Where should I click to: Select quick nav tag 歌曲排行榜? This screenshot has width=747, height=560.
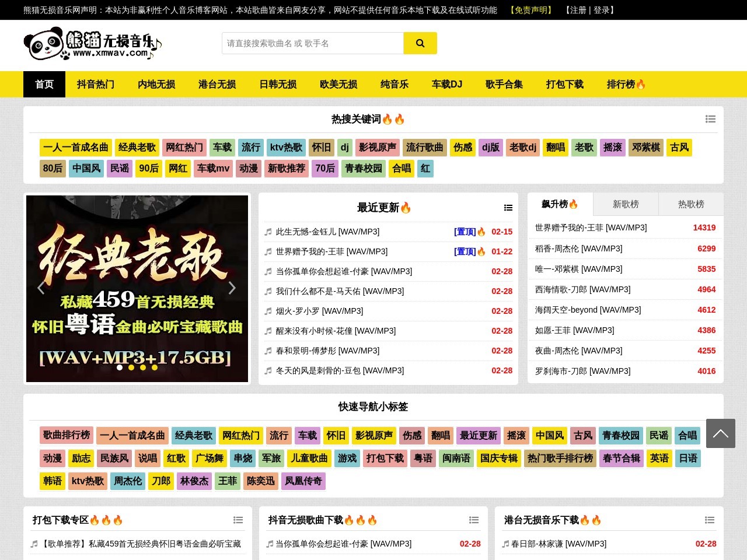pos(67,436)
